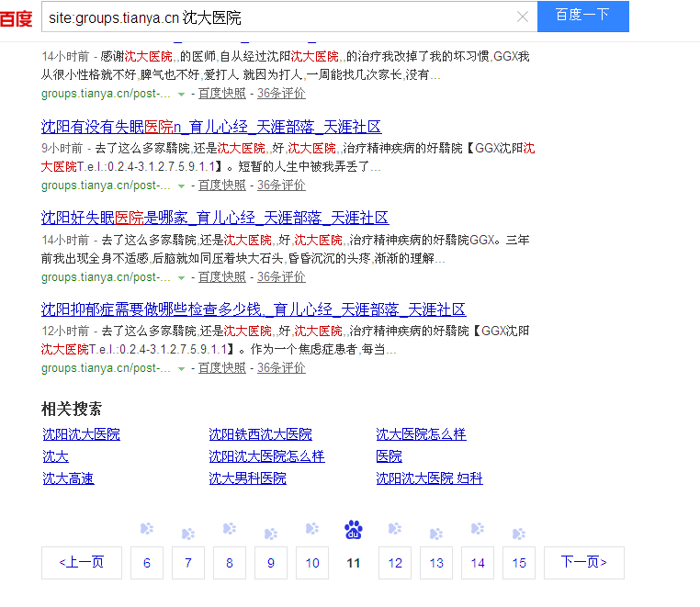Open related search 沈阳沈大医院 妇科
This screenshot has height=607, width=700.
[x=430, y=478]
